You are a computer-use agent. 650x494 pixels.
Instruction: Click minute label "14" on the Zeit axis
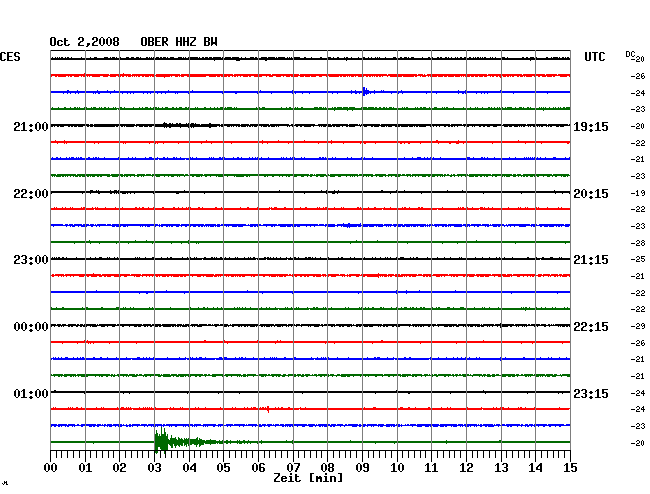[x=535, y=468]
